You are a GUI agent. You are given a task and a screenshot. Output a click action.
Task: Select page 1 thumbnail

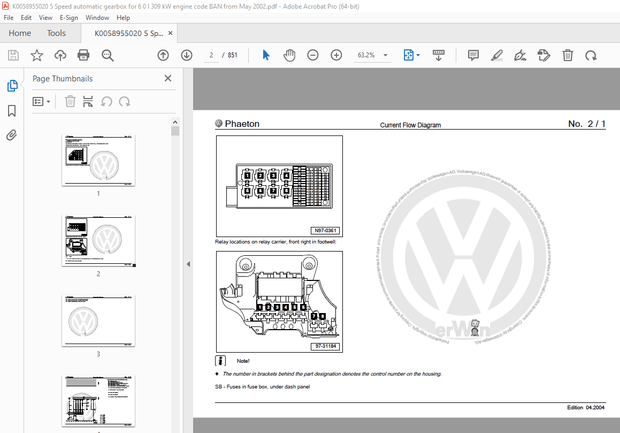click(98, 160)
